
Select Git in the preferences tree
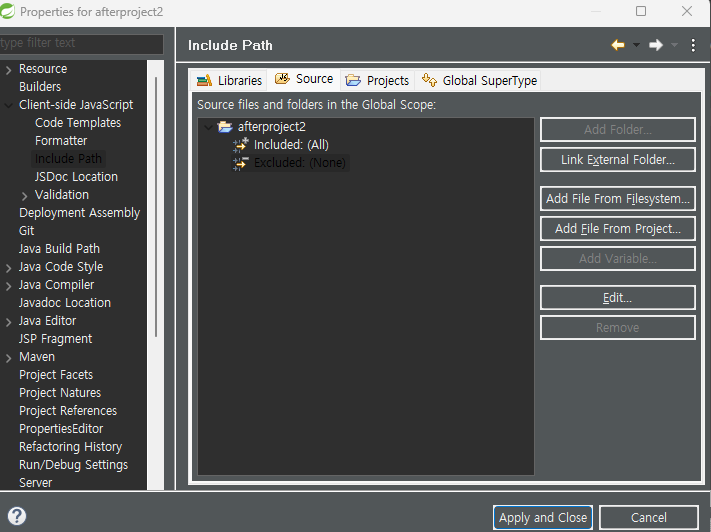(27, 231)
